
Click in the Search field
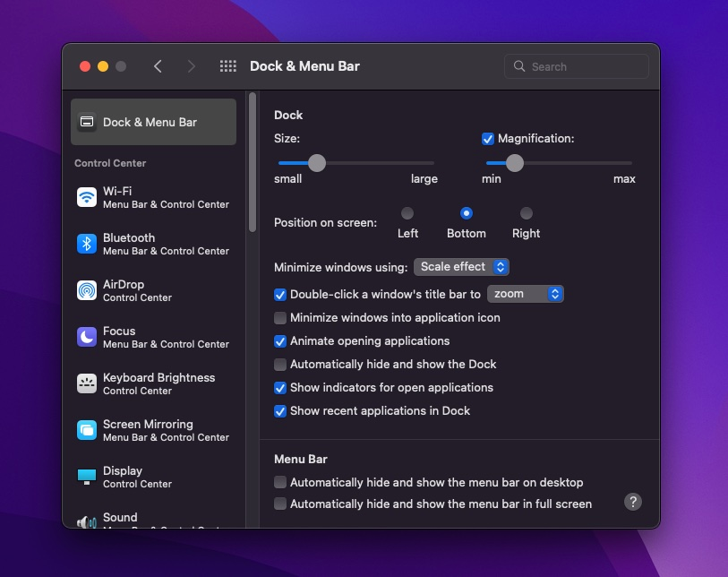tap(576, 66)
